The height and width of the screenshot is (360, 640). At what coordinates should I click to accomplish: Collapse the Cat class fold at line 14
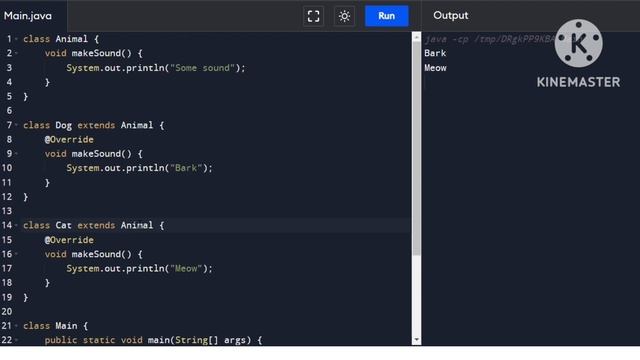(17, 225)
